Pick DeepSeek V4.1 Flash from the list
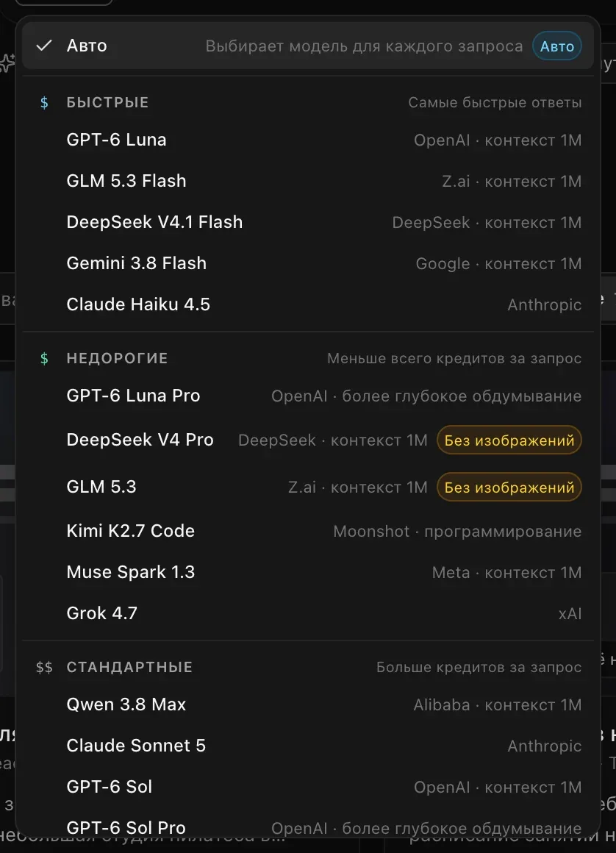The width and height of the screenshot is (616, 853). pyautogui.click(x=308, y=222)
